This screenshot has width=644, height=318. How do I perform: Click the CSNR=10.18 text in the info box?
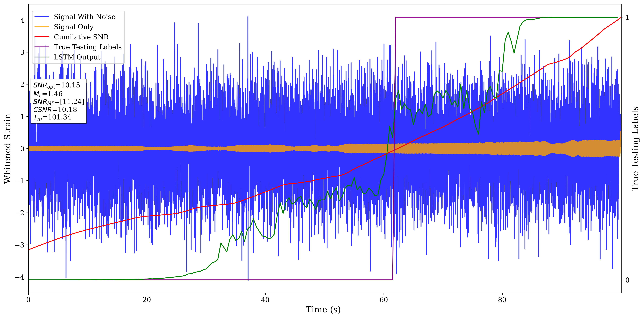click(55, 110)
